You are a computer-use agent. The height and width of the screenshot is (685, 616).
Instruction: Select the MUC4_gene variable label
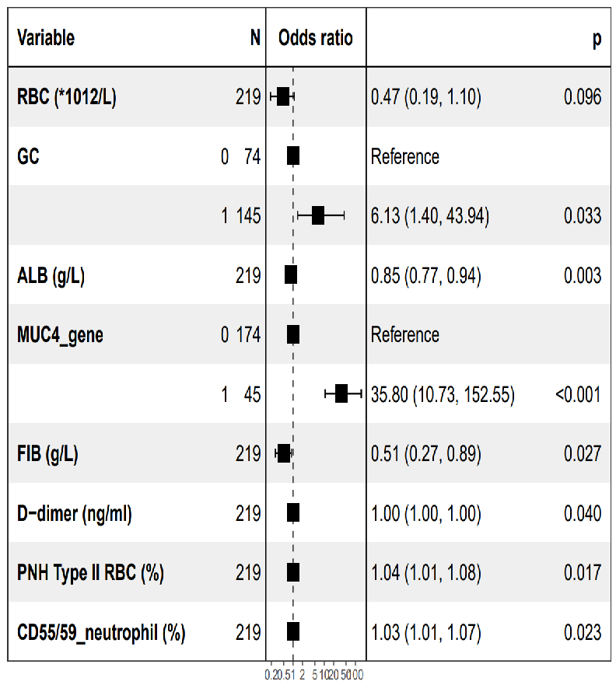tap(60, 335)
